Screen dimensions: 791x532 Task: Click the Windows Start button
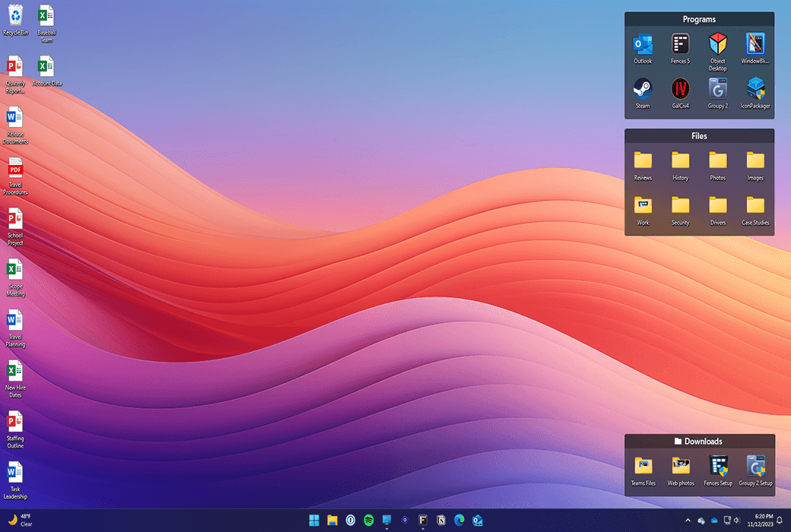314,521
